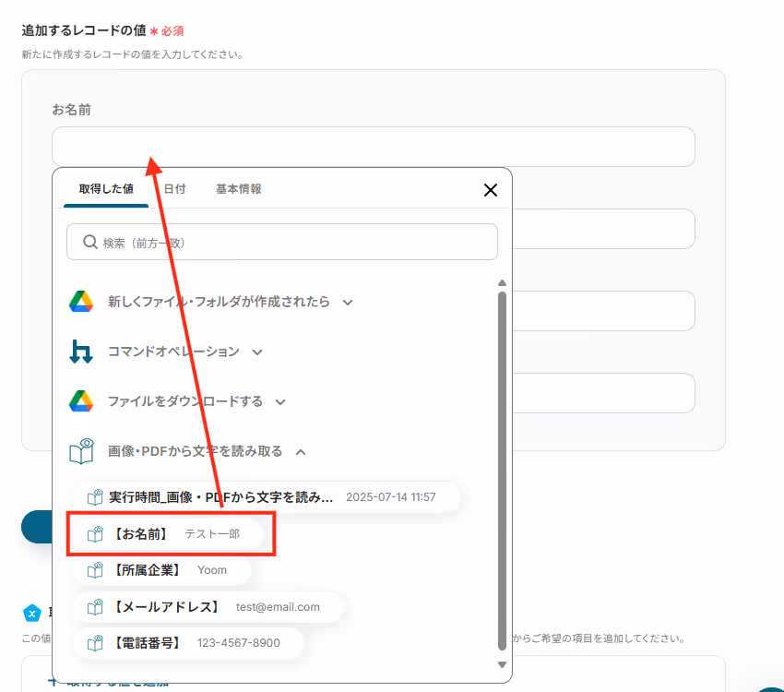Click the Google Drive icon beside ファイルをダウンロードする
Viewport: 784px width, 692px height.
coord(81,401)
